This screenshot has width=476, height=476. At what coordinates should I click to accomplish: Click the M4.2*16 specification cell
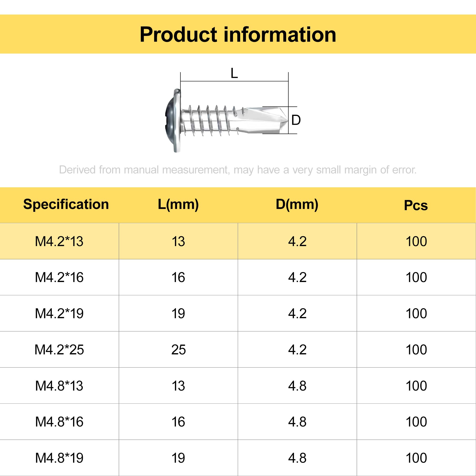(59, 277)
